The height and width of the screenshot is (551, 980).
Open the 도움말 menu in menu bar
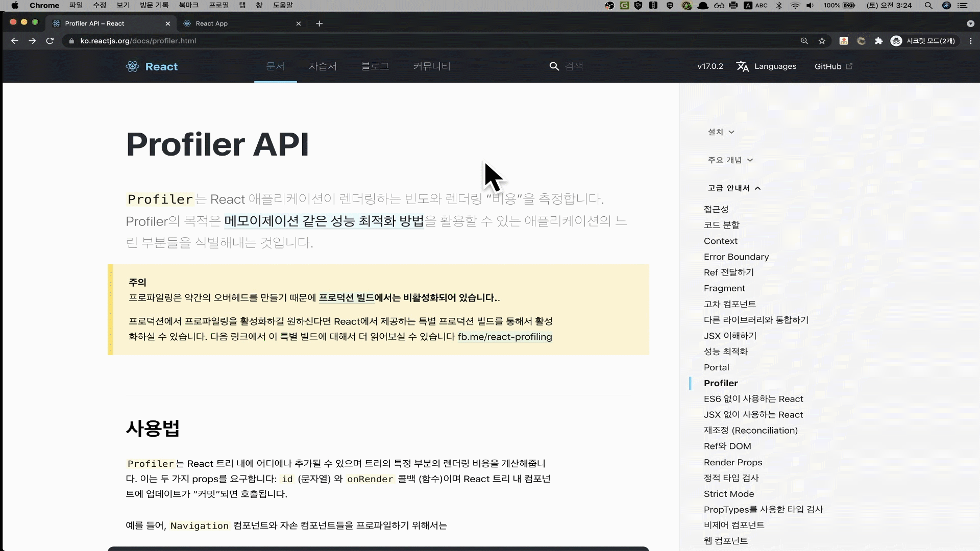[283, 5]
